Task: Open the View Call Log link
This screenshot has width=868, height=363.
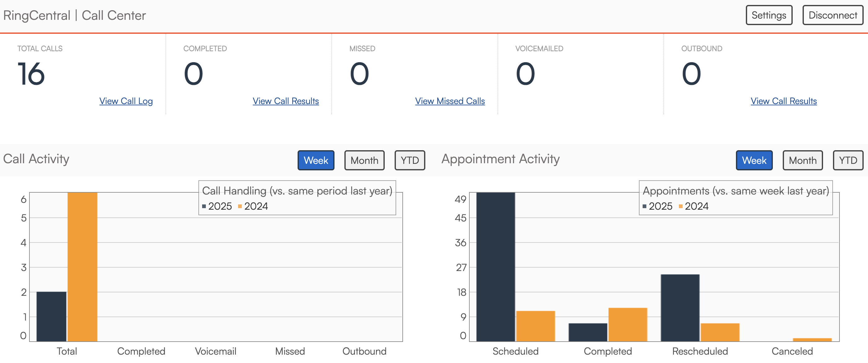Action: [126, 101]
